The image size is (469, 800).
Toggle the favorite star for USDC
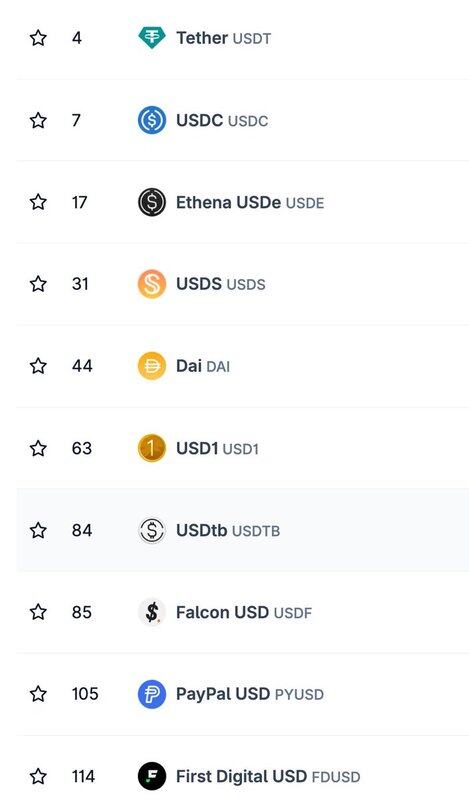click(38, 120)
